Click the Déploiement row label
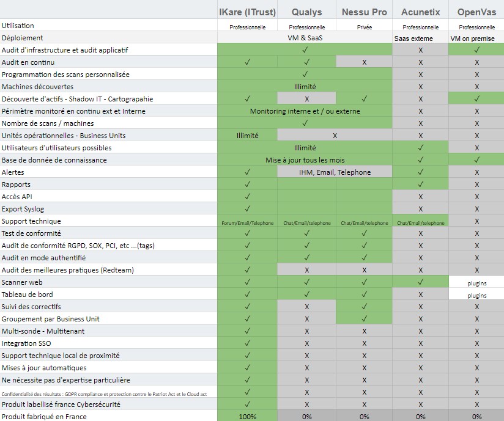Viewport: 504px width, 421px height. [22, 38]
